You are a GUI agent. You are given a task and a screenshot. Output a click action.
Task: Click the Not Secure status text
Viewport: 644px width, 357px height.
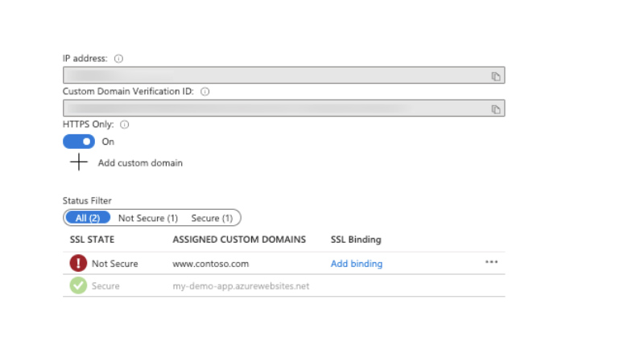(114, 264)
